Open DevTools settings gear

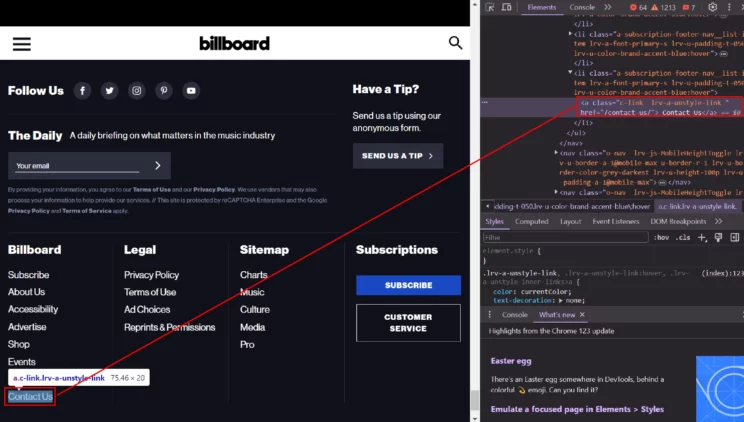pos(713,7)
